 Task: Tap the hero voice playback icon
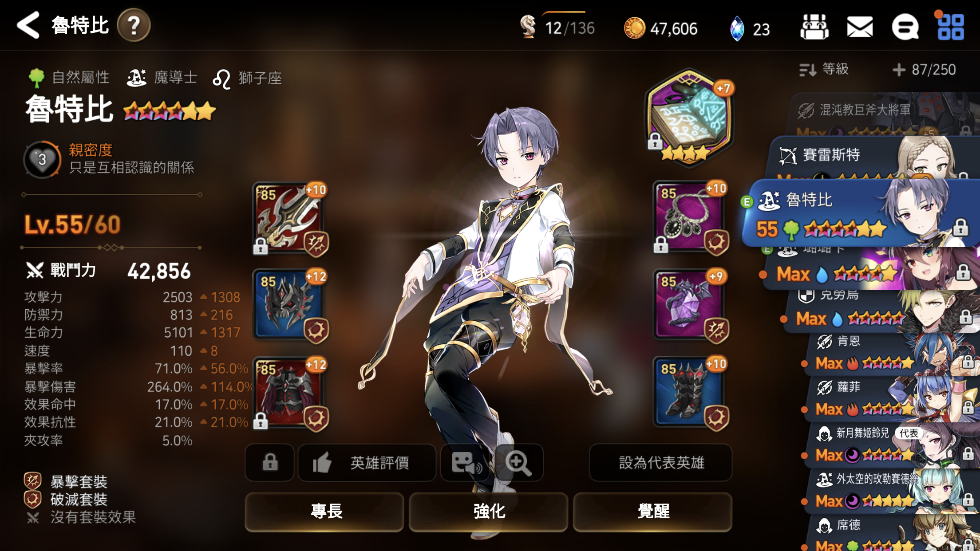pos(466,463)
